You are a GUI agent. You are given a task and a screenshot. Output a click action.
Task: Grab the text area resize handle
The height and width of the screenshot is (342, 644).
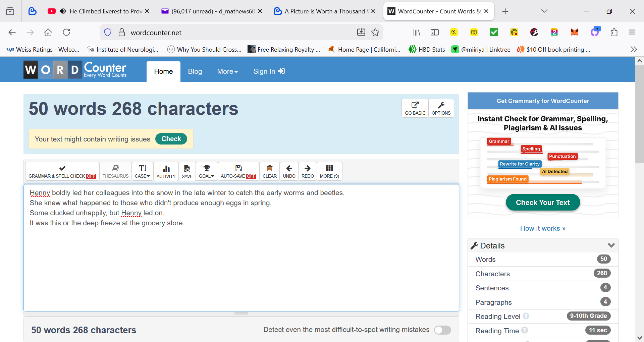241,314
